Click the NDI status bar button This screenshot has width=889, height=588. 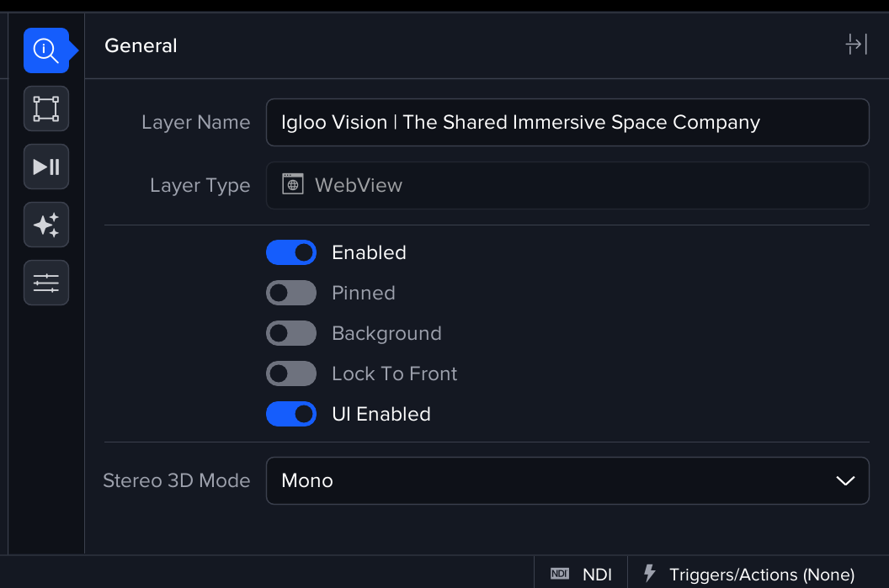[x=582, y=574]
